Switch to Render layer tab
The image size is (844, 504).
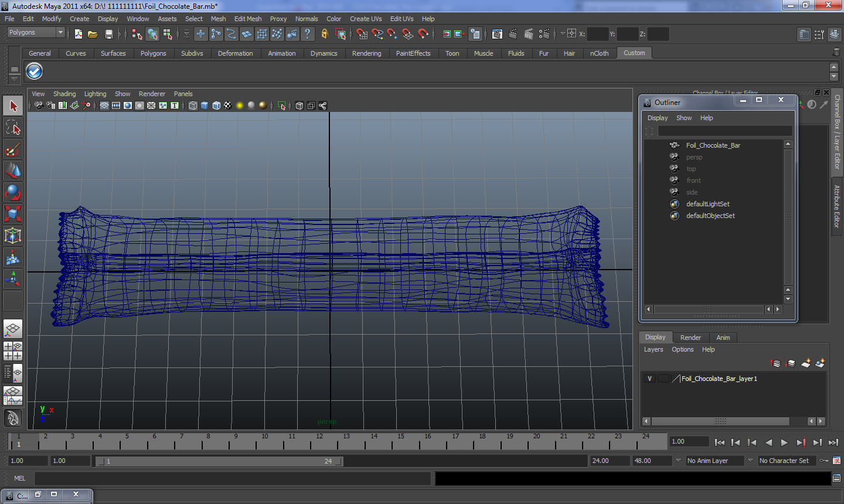(x=690, y=338)
